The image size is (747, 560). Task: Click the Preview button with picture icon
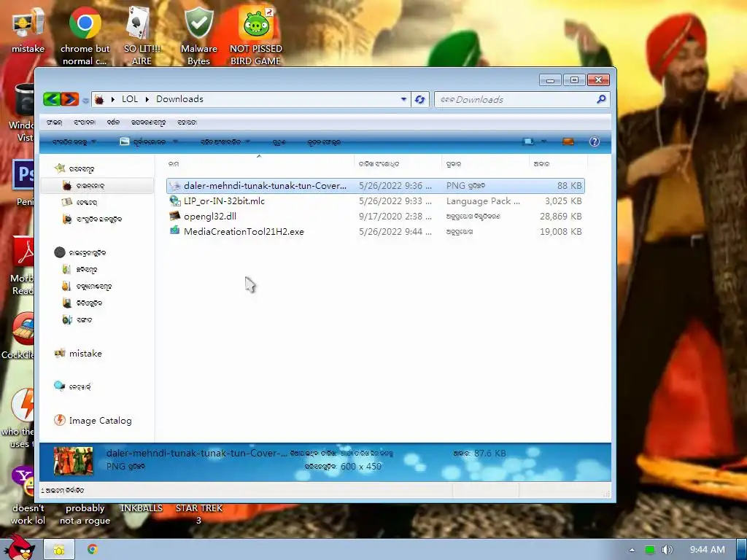(143, 142)
